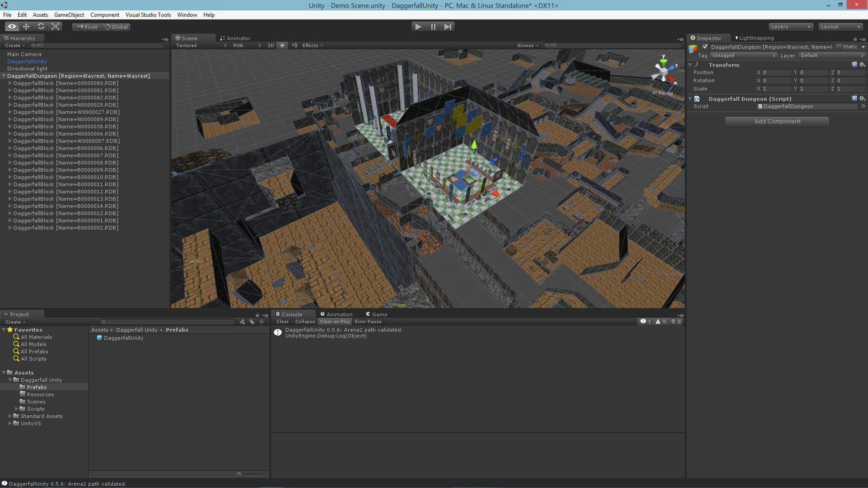The height and width of the screenshot is (488, 868).
Task: Open the Layers dropdown
Action: (x=791, y=27)
